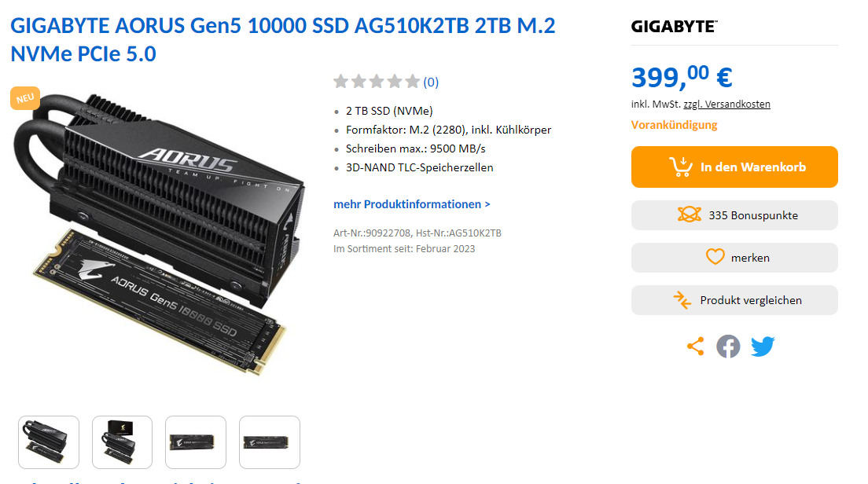868x484 pixels.
Task: Click the 335 Bonuspunkte button
Action: pos(734,215)
